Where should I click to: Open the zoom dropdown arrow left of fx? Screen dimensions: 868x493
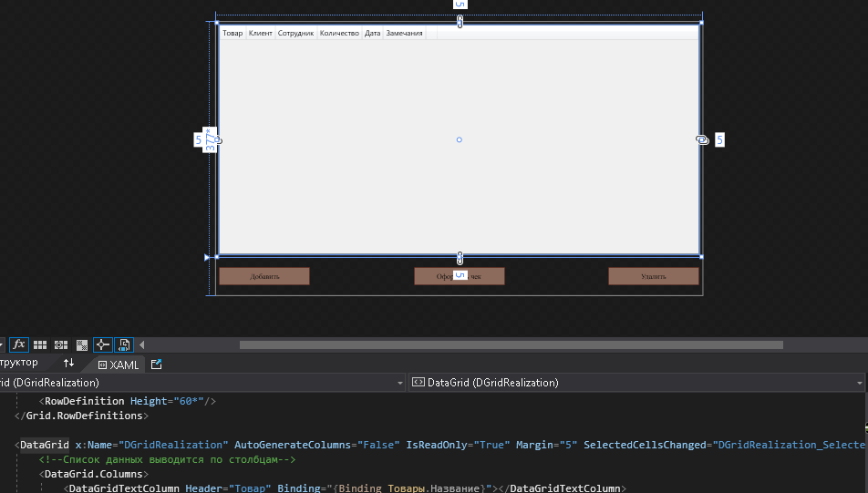point(2,344)
